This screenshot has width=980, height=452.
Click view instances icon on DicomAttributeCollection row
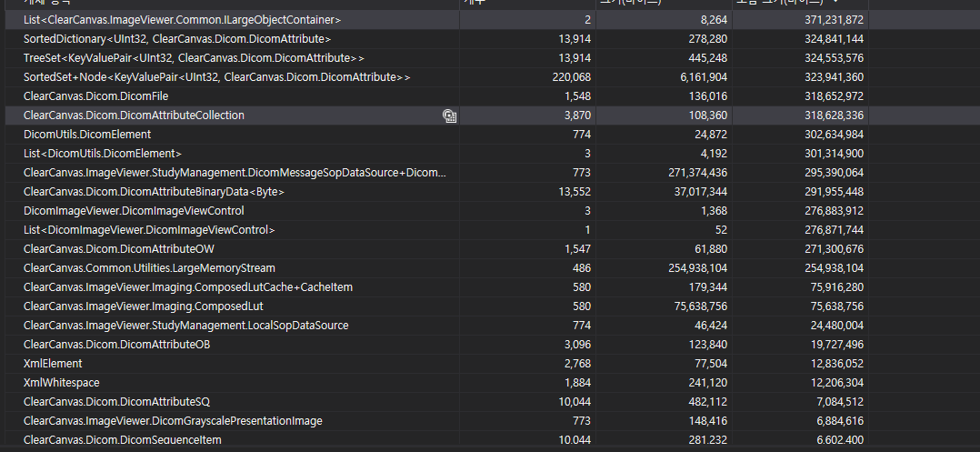tap(449, 116)
